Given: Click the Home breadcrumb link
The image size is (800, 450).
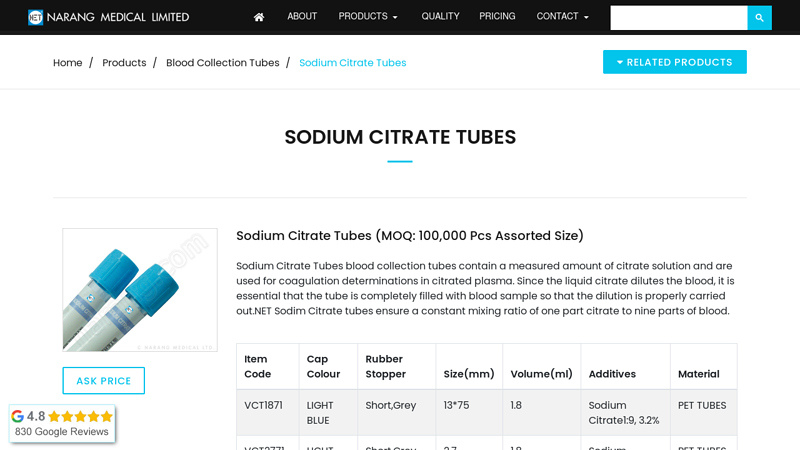Looking at the screenshot, I should click(68, 63).
